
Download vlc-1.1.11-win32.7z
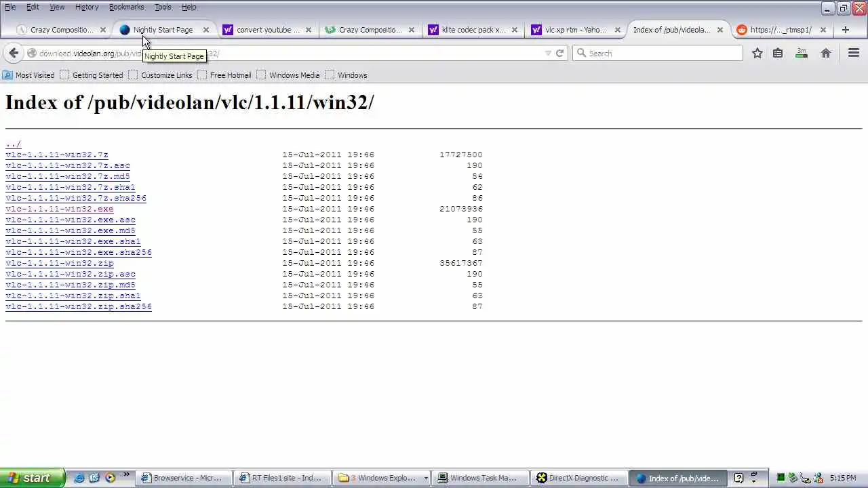57,155
